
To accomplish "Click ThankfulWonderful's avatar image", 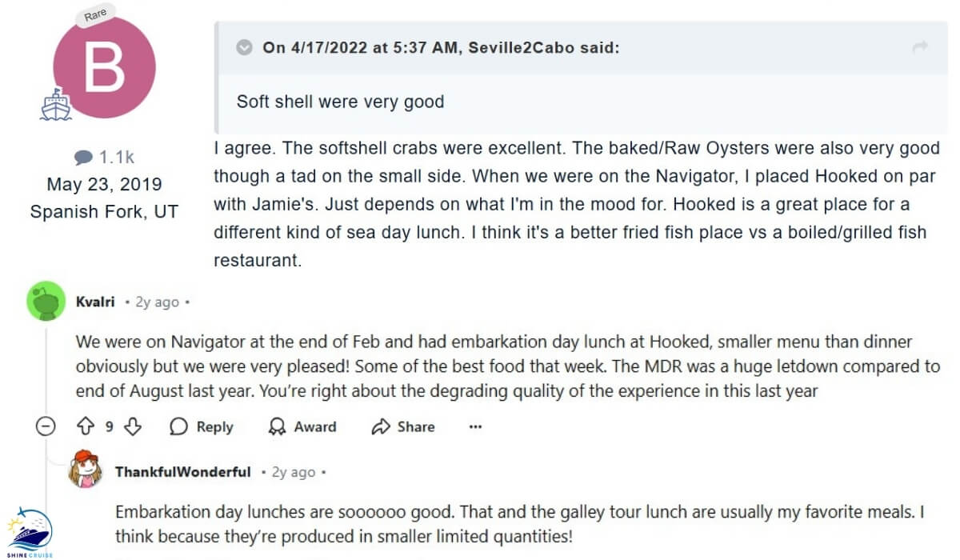I will click(x=86, y=470).
